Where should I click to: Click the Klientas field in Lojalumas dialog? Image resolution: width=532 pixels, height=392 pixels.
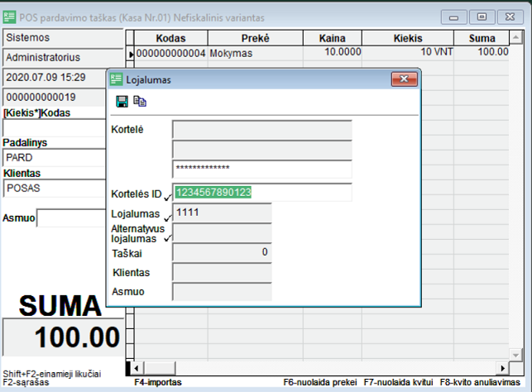[x=222, y=272]
